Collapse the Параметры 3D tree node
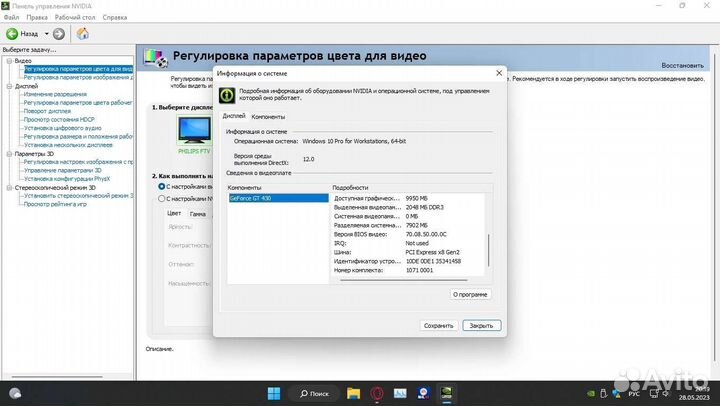This screenshot has height=406, width=720. [x=9, y=154]
